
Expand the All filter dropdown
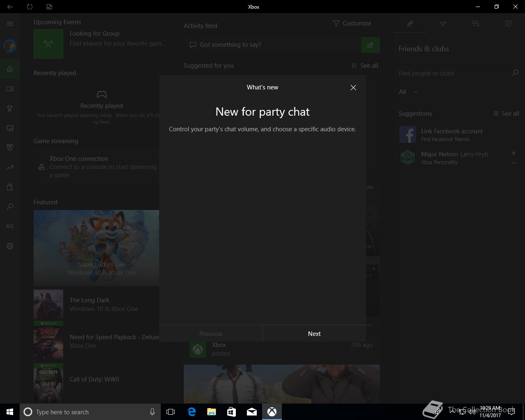pyautogui.click(x=409, y=92)
